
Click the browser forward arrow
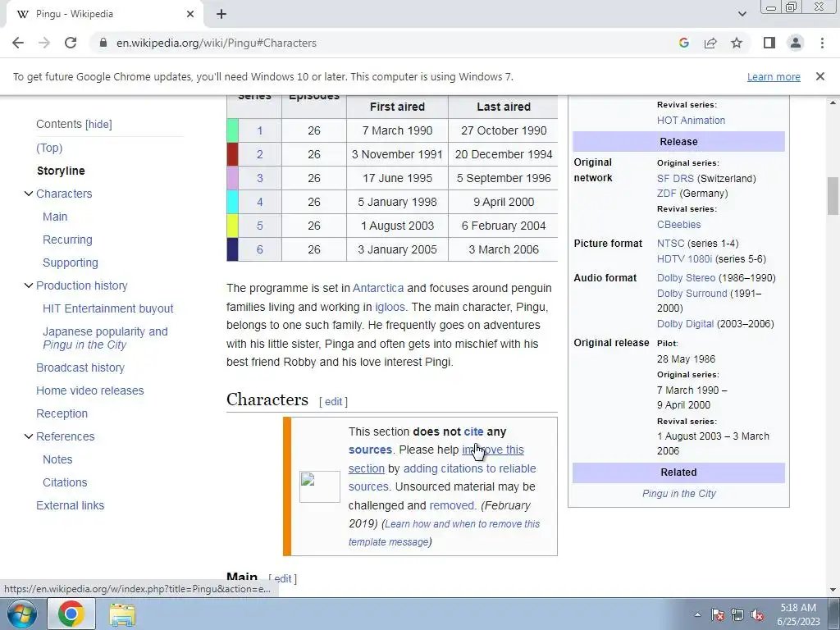(44, 43)
